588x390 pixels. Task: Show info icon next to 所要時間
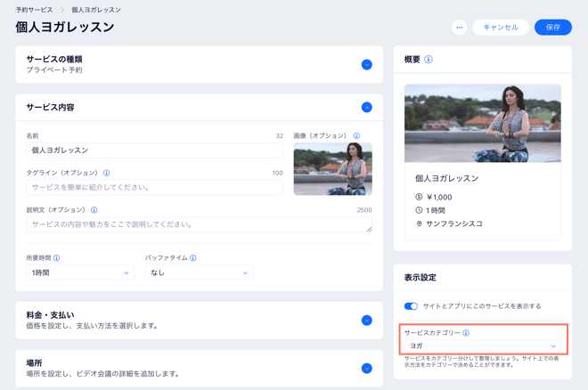(57, 257)
